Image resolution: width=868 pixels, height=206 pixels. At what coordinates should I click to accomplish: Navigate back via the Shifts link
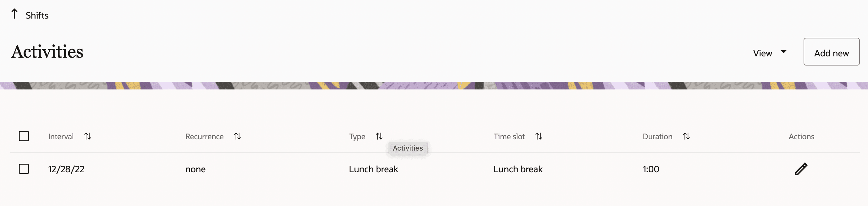coord(37,15)
